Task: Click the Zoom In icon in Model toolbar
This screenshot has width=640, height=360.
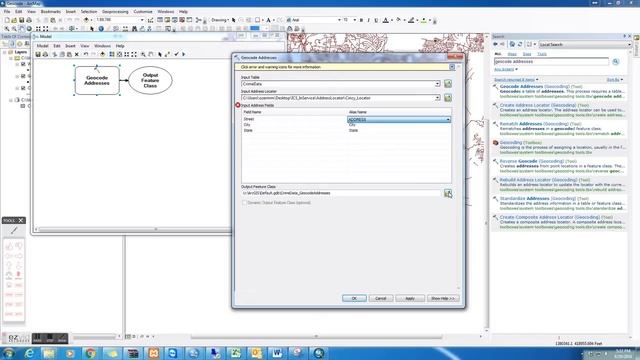Action: click(143, 54)
